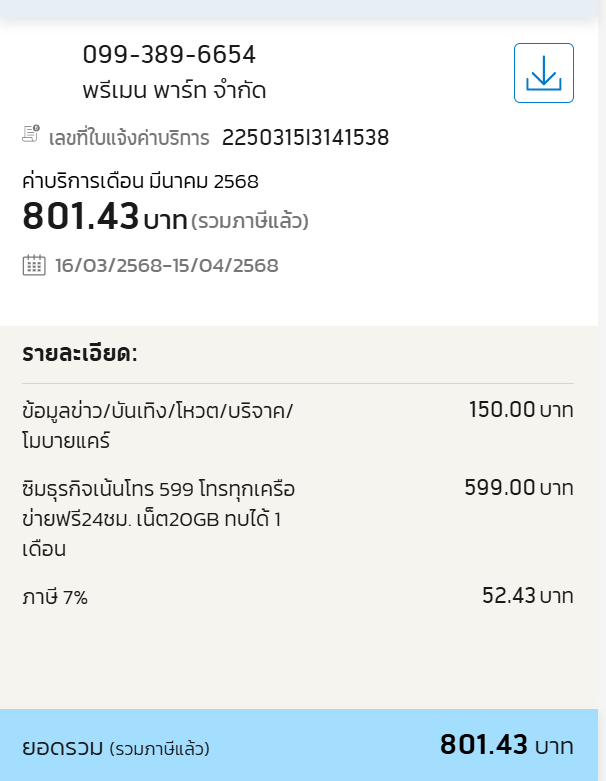Click the 52.43 บาท tax amount

[x=528, y=595]
